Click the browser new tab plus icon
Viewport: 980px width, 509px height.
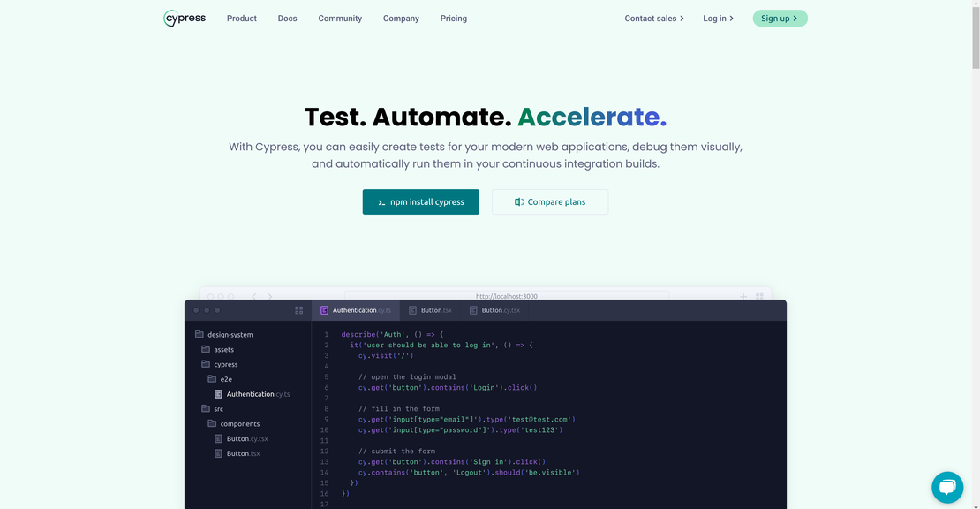tap(743, 296)
